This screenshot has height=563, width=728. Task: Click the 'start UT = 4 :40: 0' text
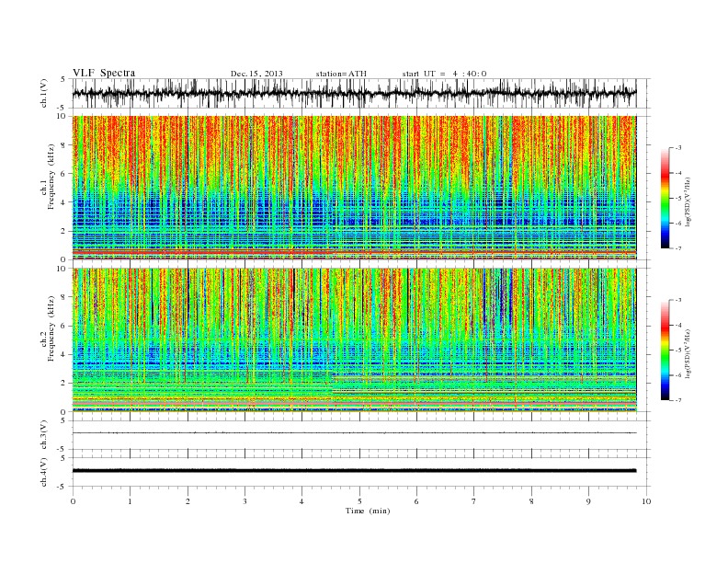click(x=444, y=74)
